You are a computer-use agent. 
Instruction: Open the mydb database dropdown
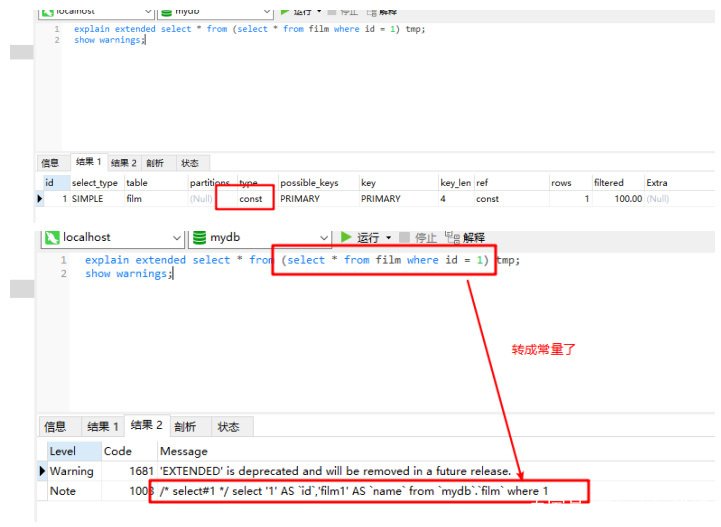pyautogui.click(x=324, y=238)
